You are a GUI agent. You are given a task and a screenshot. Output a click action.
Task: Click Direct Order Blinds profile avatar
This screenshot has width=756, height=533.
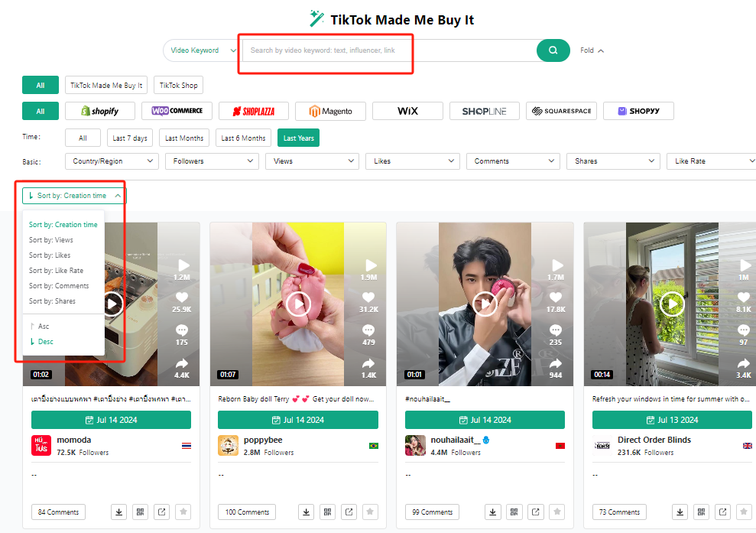[602, 445]
